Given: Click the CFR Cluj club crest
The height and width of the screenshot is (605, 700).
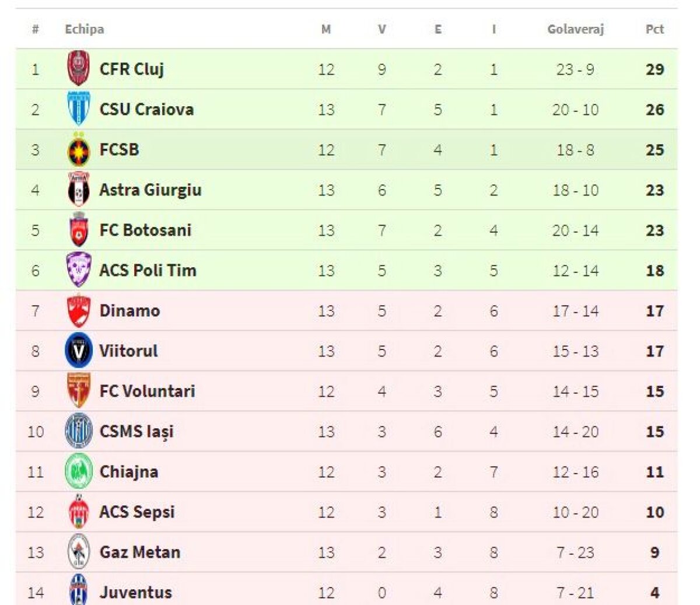Looking at the screenshot, I should point(78,69).
